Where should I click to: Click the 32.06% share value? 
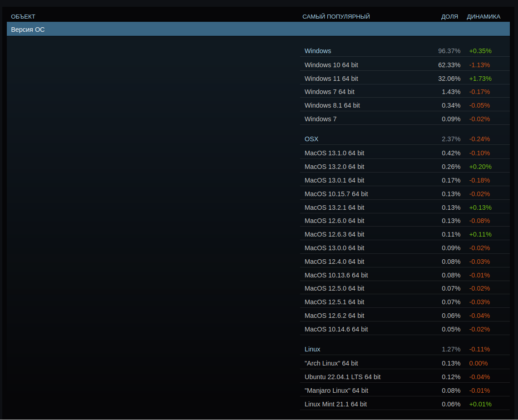click(x=449, y=78)
